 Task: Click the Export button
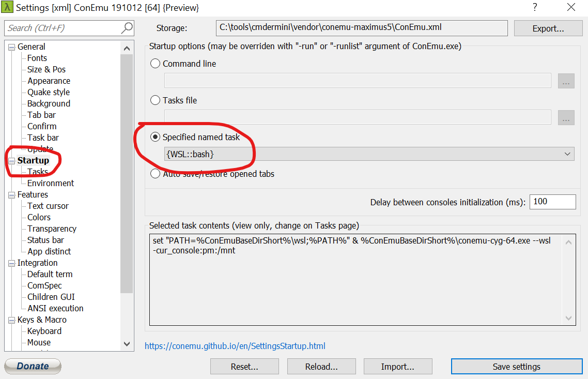[548, 28]
